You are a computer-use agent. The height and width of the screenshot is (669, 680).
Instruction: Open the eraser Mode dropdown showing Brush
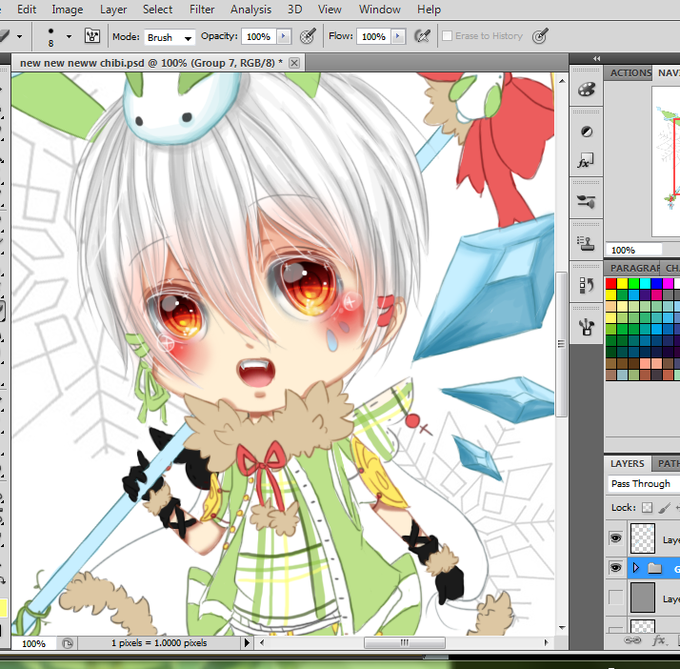pyautogui.click(x=170, y=37)
